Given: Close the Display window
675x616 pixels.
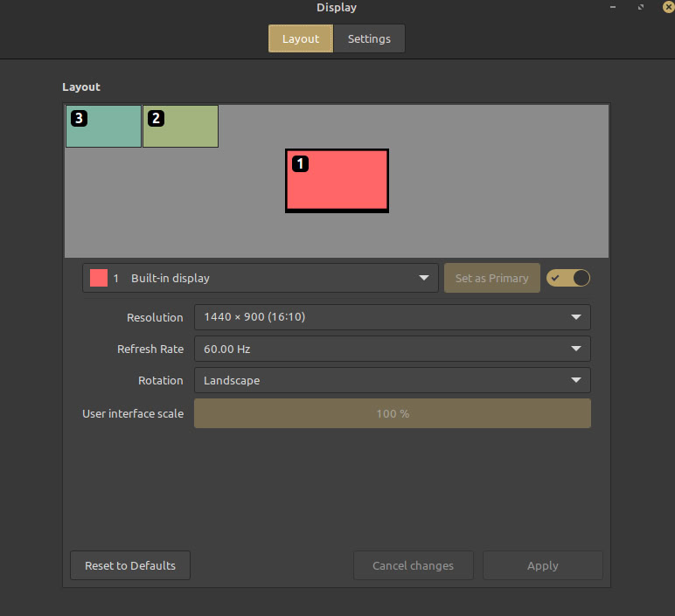Looking at the screenshot, I should pos(669,7).
